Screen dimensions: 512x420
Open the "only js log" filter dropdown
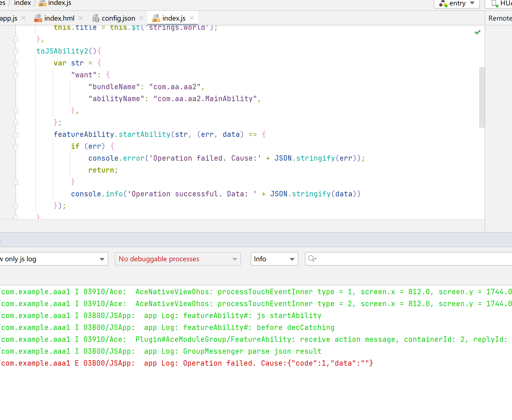coord(54,259)
